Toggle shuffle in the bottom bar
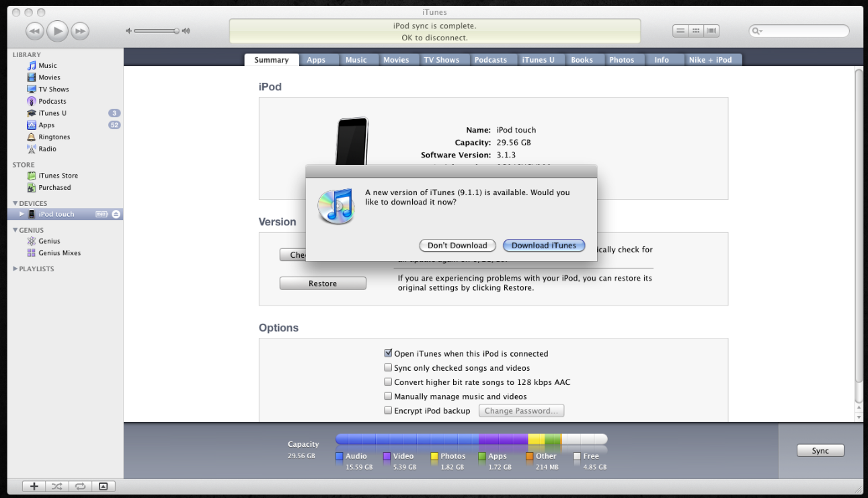868x498 pixels. [57, 486]
